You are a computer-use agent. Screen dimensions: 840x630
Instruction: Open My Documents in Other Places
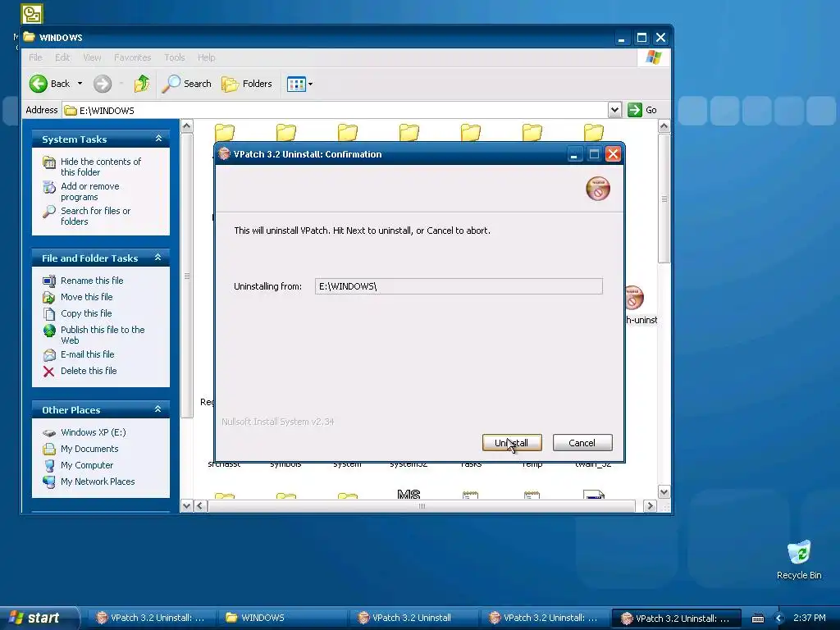89,449
